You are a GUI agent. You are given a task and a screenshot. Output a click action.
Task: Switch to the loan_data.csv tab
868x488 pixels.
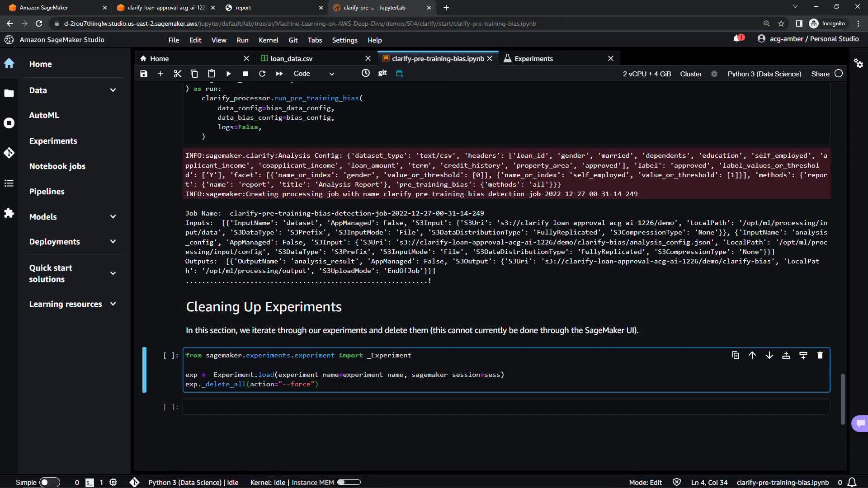291,59
